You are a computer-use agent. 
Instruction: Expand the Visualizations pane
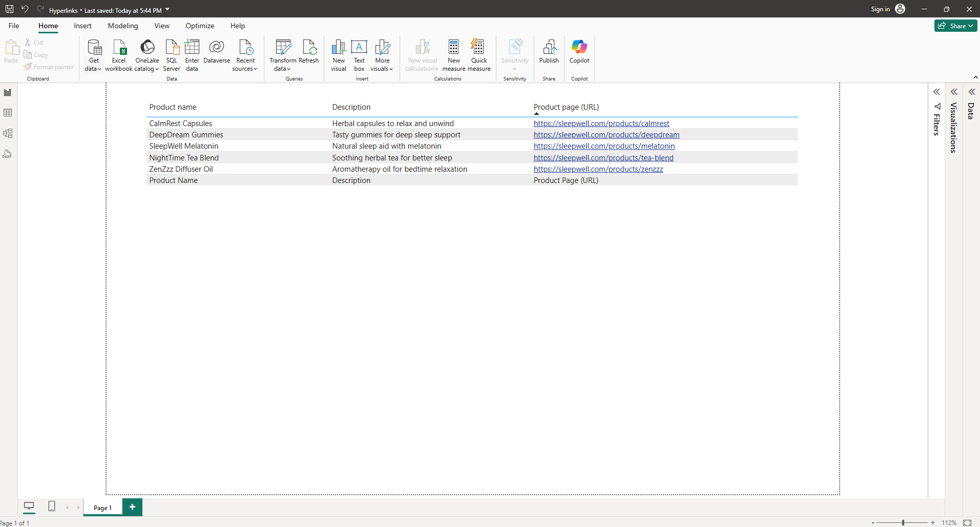pyautogui.click(x=954, y=92)
